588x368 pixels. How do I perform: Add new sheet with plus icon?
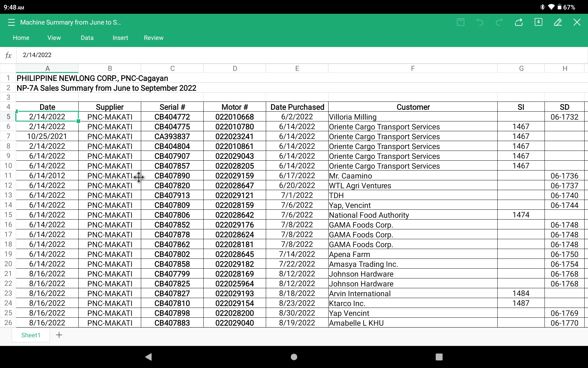tap(59, 335)
